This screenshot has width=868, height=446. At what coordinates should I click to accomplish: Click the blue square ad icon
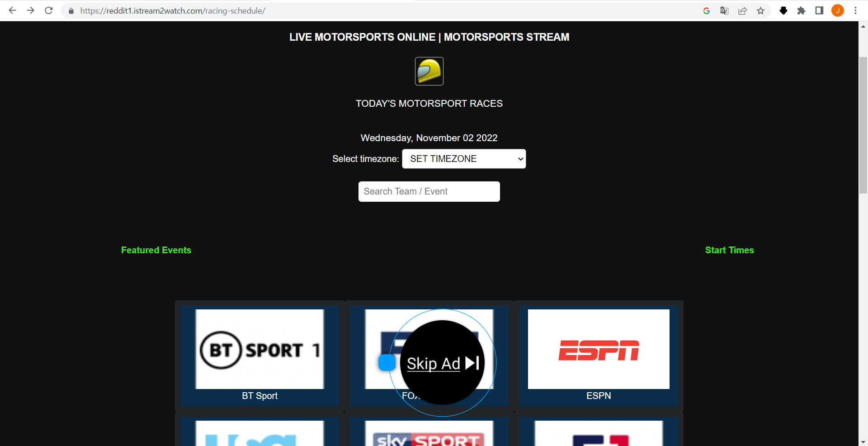pos(387,362)
